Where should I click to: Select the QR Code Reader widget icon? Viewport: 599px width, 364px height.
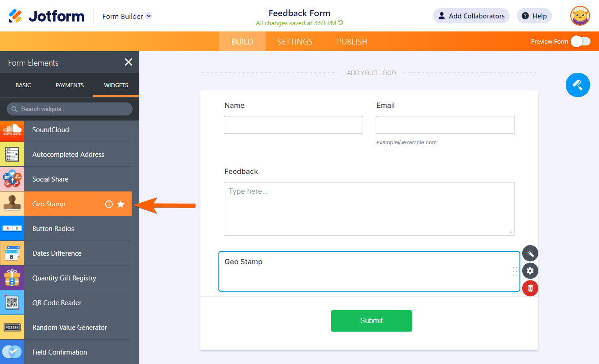pyautogui.click(x=12, y=303)
